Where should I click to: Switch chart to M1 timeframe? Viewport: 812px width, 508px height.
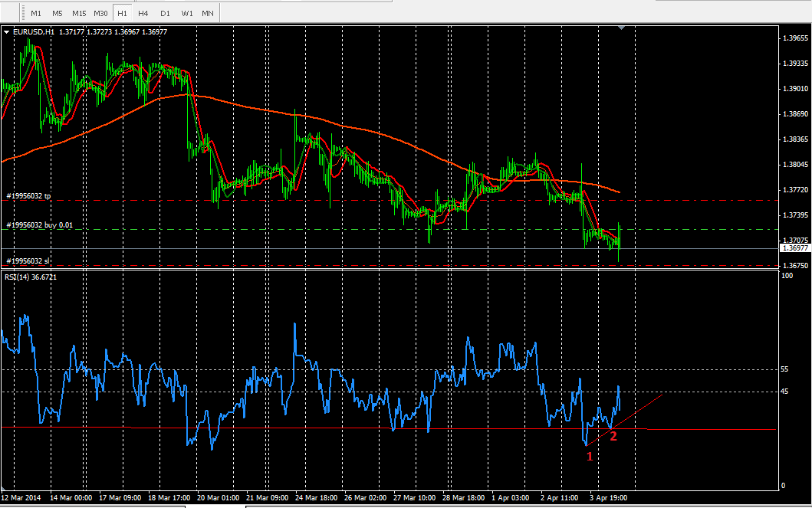[36, 13]
